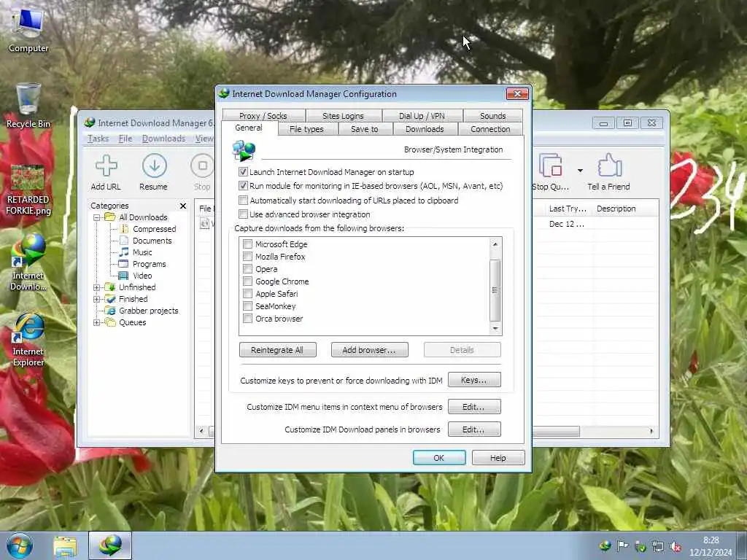747x560 pixels.
Task: Toggle Run module for monitoring in IE-based browsers
Action: (x=244, y=186)
